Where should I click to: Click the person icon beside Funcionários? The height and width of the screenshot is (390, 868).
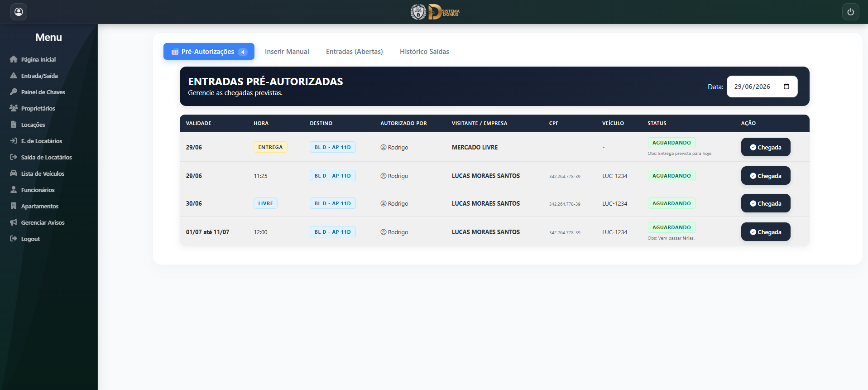click(x=14, y=190)
